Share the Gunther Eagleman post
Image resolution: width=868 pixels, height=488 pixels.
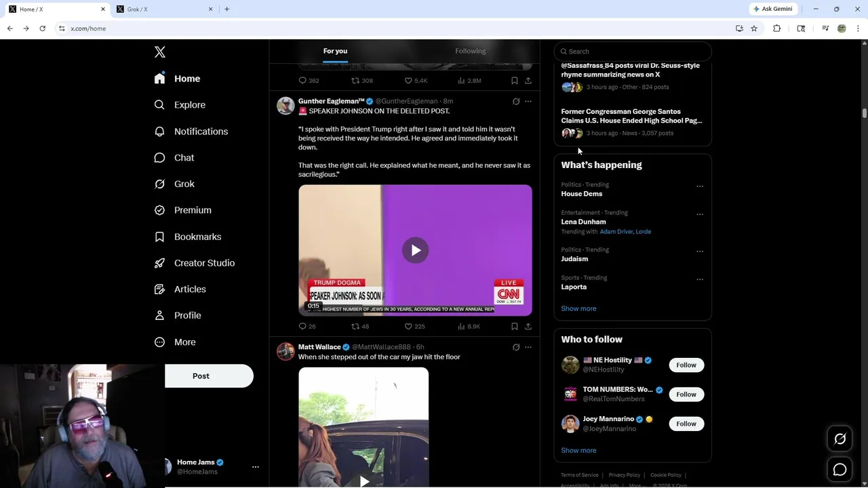pos(528,326)
